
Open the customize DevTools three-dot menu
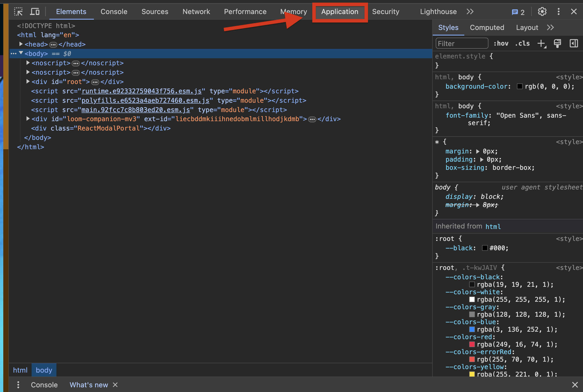point(558,11)
